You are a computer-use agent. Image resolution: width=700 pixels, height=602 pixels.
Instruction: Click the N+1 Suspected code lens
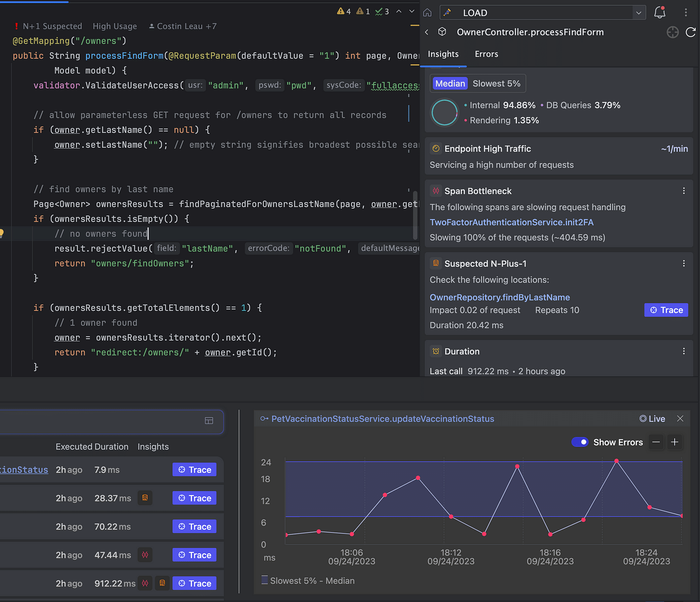click(49, 26)
